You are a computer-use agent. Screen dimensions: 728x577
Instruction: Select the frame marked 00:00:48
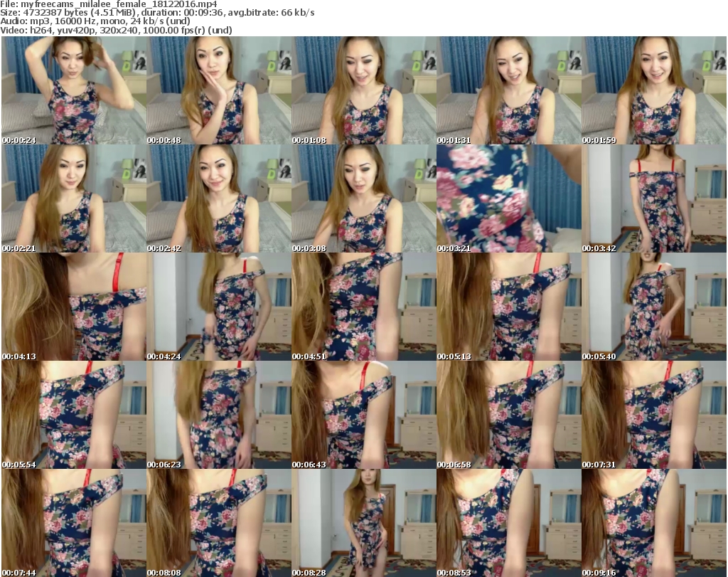218,90
